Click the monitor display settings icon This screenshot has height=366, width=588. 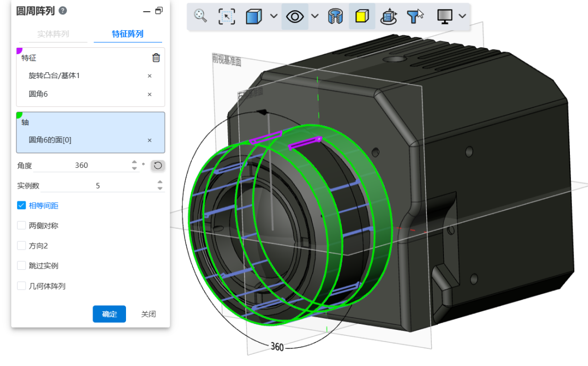click(x=445, y=16)
